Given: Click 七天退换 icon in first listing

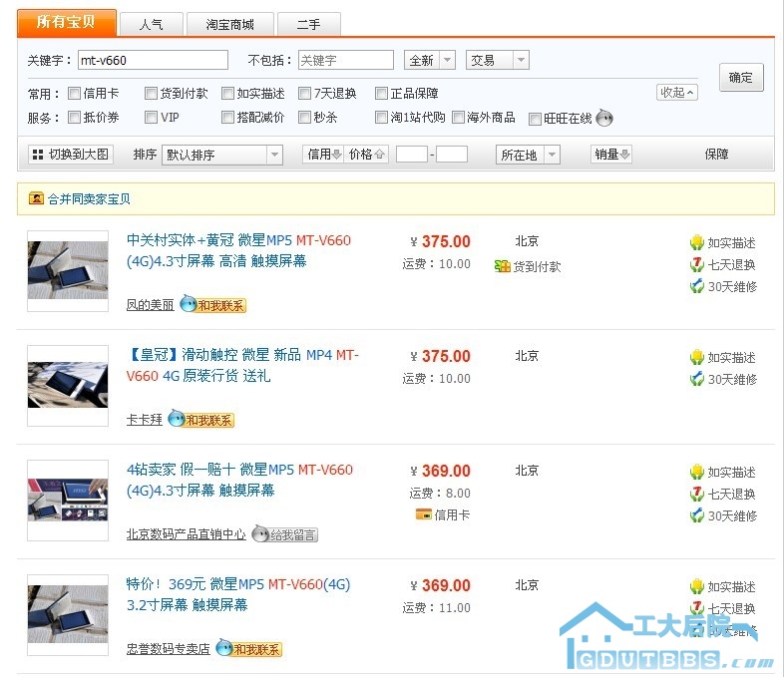Looking at the screenshot, I should [x=696, y=265].
